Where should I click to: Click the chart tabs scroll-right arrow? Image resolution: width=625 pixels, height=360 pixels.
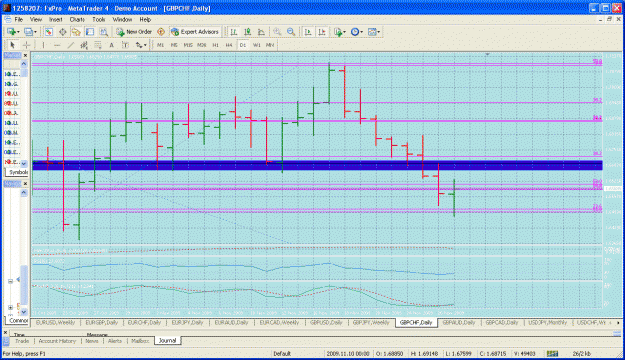pyautogui.click(x=618, y=323)
